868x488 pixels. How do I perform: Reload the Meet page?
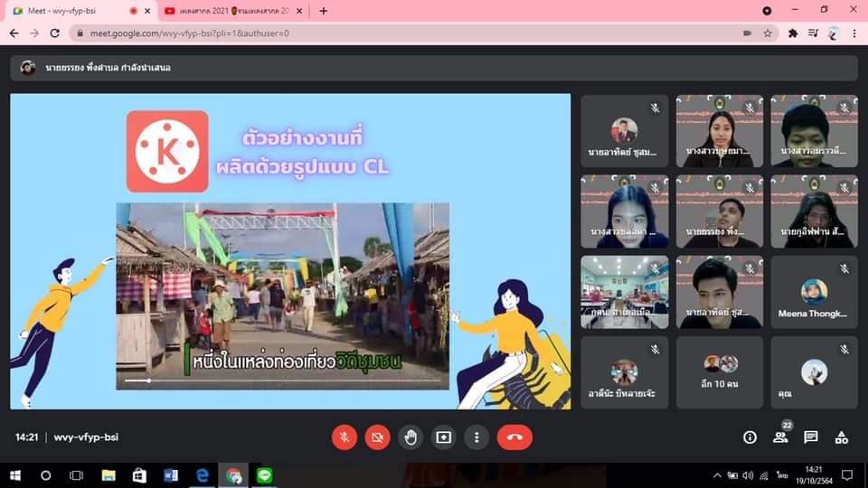[x=55, y=33]
